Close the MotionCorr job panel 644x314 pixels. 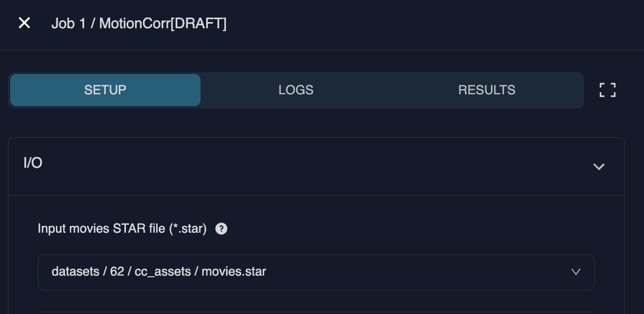click(x=24, y=23)
